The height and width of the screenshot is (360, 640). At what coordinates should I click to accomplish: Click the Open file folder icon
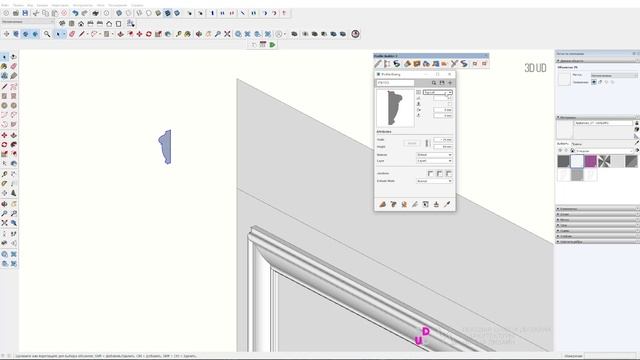(16, 13)
